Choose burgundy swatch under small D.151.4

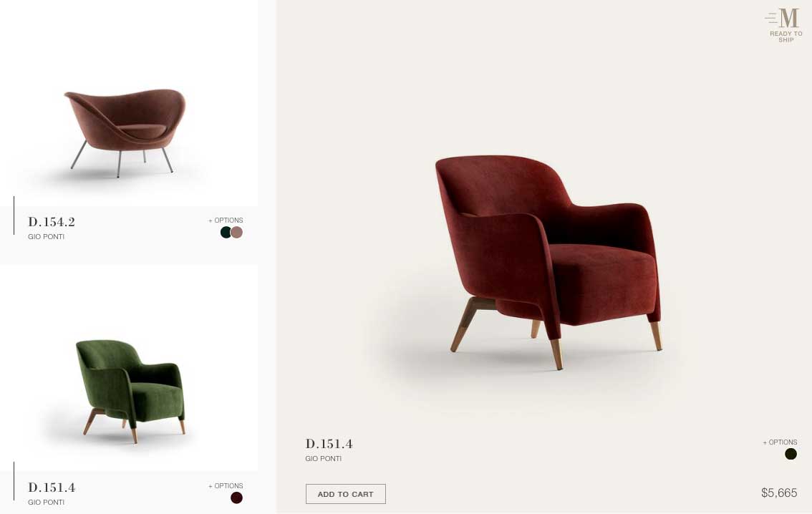point(237,498)
